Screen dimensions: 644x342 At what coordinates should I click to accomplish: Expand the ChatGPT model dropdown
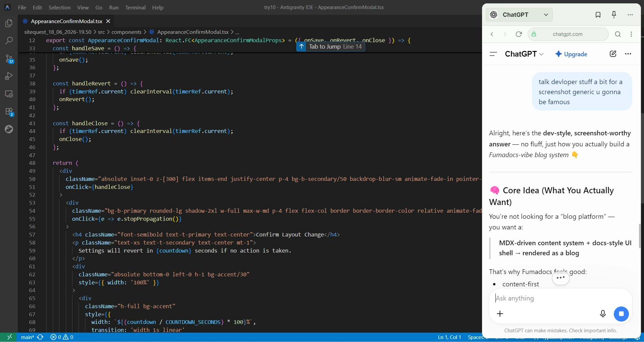click(x=524, y=54)
